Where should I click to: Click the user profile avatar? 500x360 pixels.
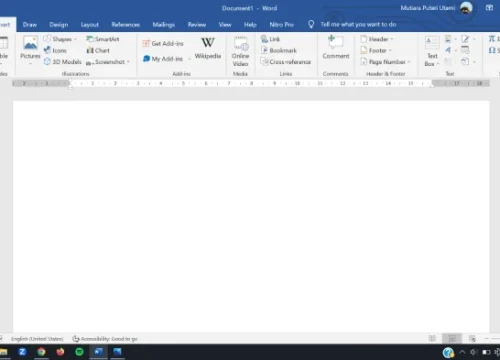click(466, 8)
